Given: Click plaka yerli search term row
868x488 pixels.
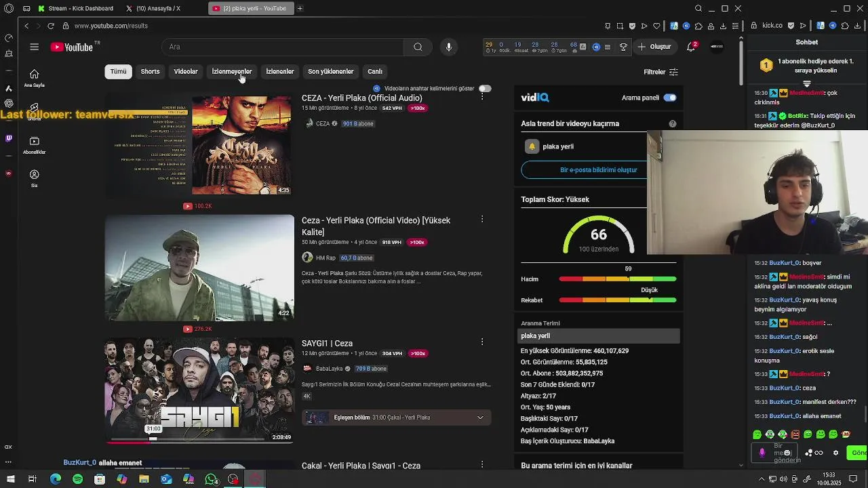Looking at the screenshot, I should point(599,336).
